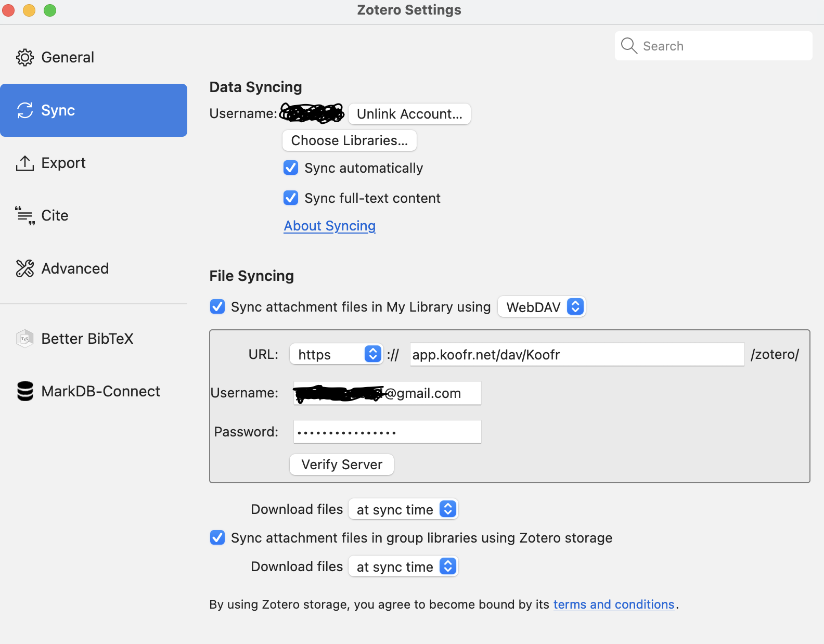Open MarkDB-Connect preferences
824x644 pixels.
pyautogui.click(x=94, y=391)
